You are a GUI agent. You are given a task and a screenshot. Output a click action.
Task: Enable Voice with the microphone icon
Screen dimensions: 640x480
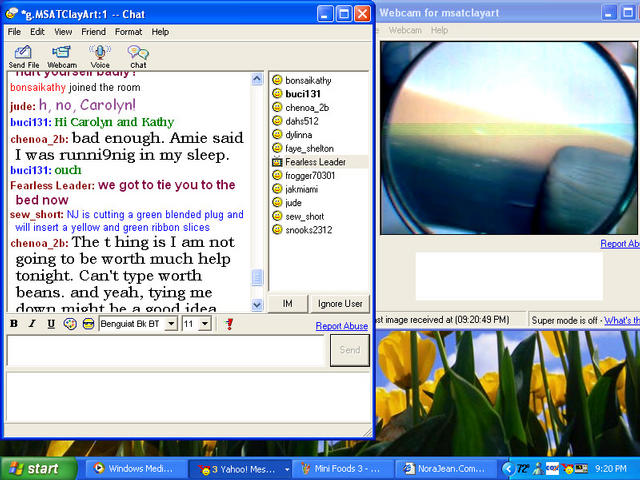tap(100, 57)
